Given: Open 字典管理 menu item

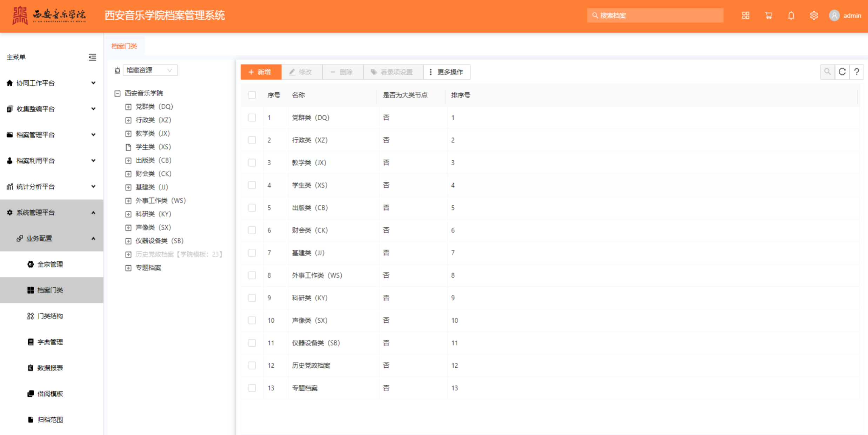Looking at the screenshot, I should tap(50, 342).
